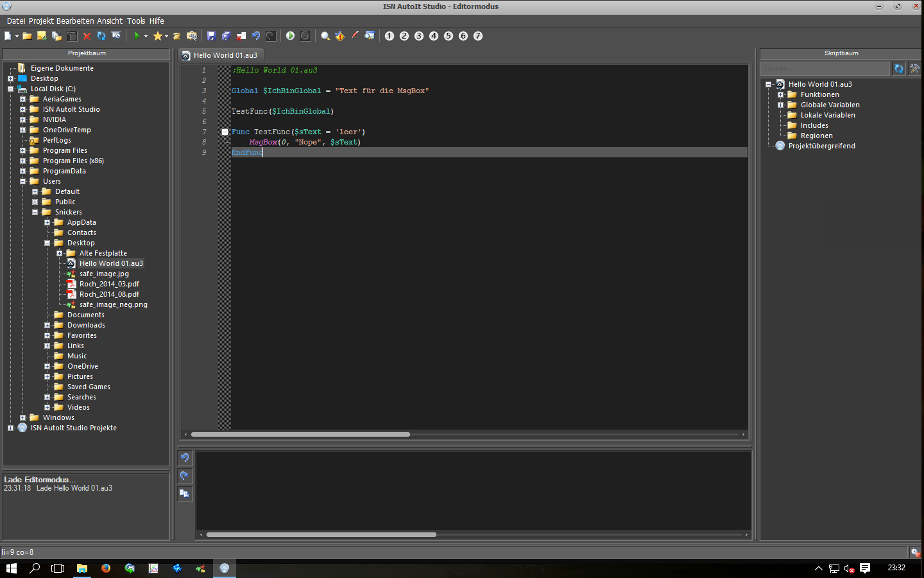The image size is (924, 578).
Task: Expand the Funktionen node in Skriptbaum
Action: point(780,94)
